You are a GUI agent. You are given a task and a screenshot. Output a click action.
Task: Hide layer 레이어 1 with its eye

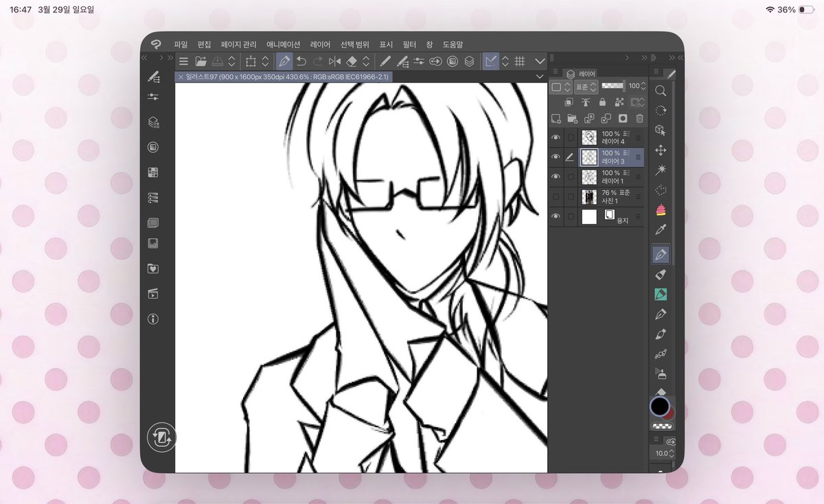556,177
